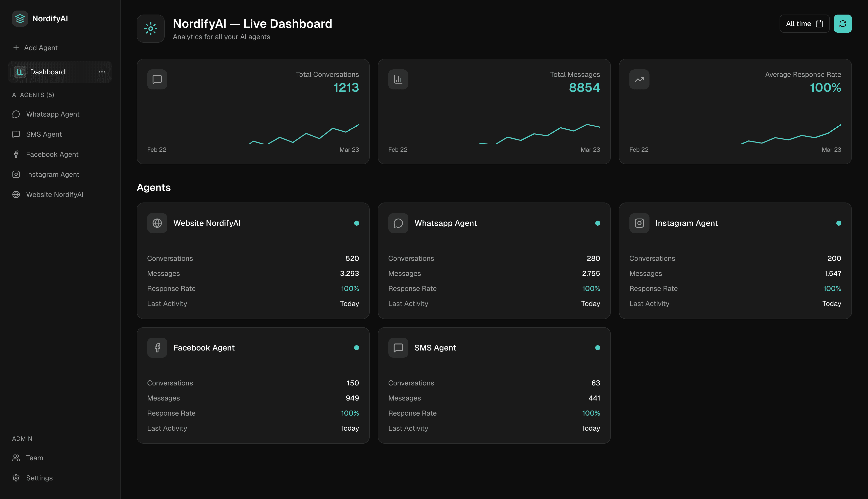Open the All time date range selector
The height and width of the screenshot is (499, 868).
(x=804, y=23)
